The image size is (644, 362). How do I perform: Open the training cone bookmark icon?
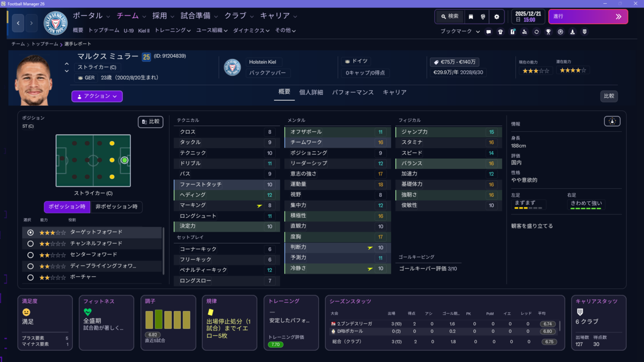click(x=572, y=32)
